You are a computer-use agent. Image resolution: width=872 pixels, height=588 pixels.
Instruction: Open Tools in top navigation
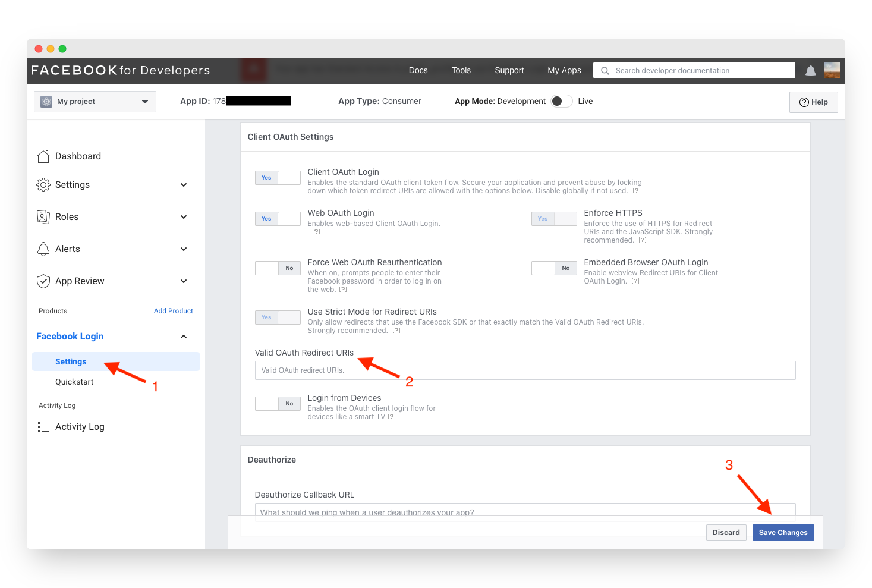pyautogui.click(x=461, y=70)
